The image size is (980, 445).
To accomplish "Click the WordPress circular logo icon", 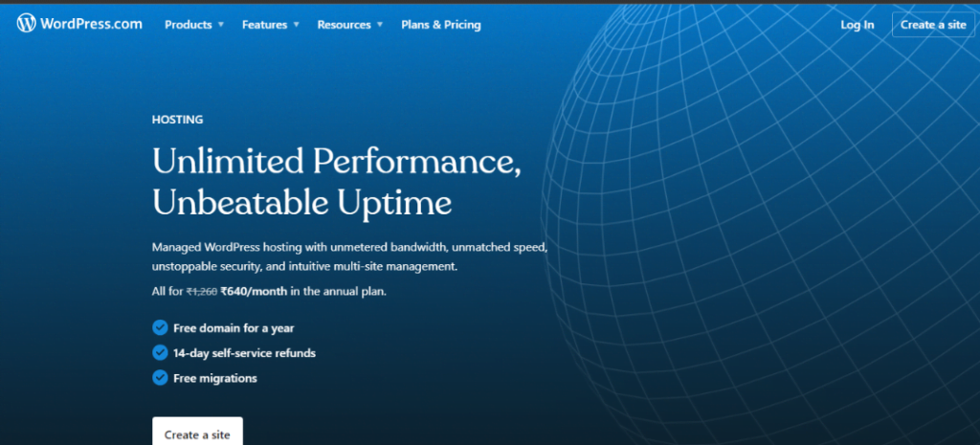I will coord(27,24).
